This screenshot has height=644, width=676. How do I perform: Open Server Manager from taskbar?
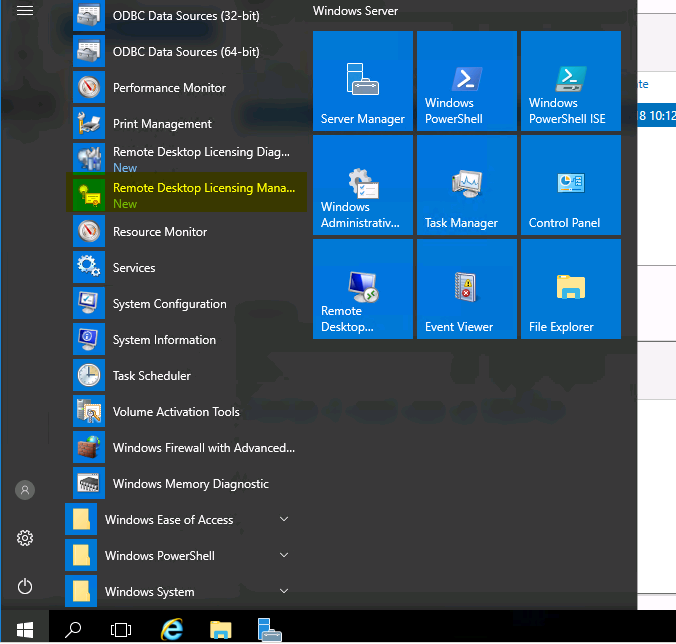click(x=269, y=629)
